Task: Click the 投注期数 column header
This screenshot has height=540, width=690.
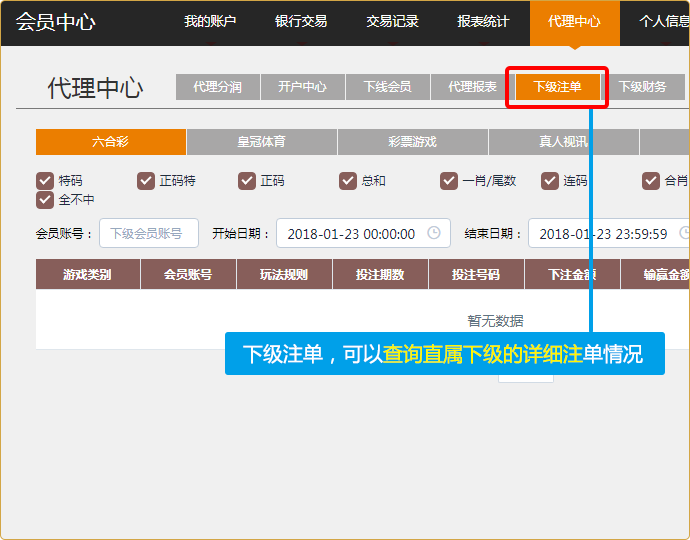Action: tap(380, 275)
